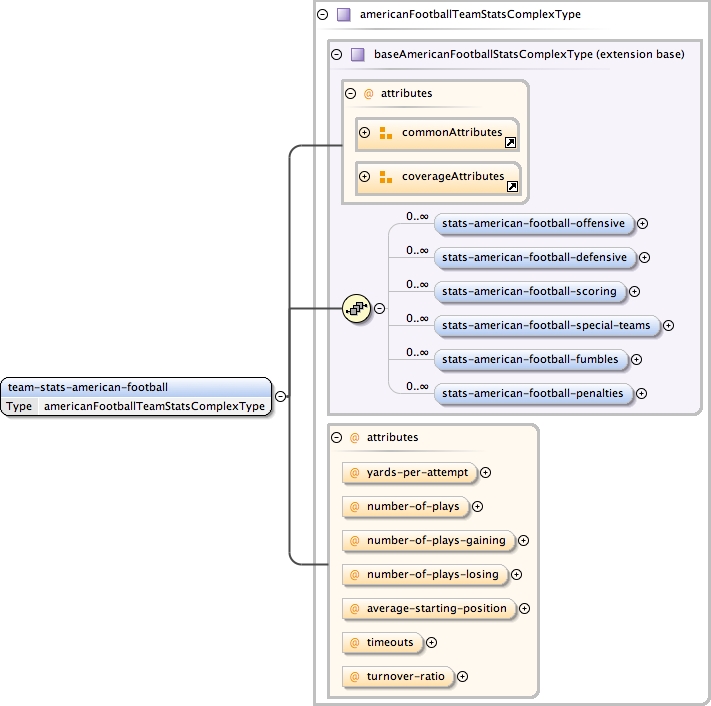Click the coverageAttributes group icon
This screenshot has width=711, height=706.
point(386,177)
